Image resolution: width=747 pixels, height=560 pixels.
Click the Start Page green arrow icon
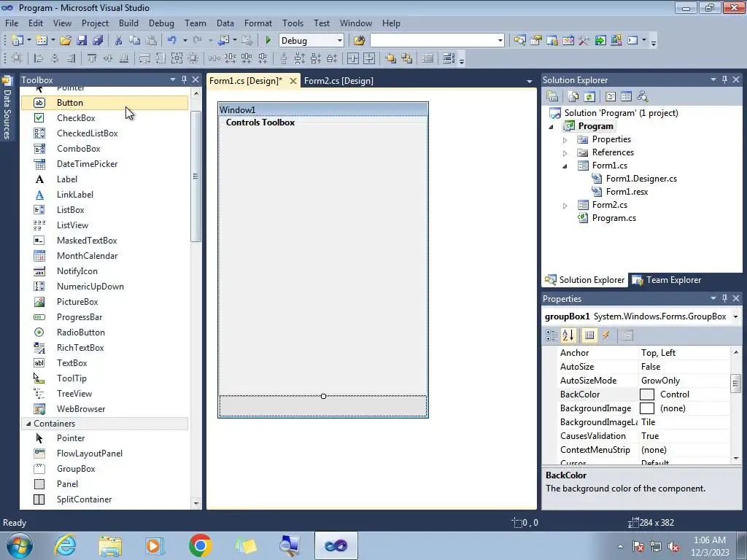click(x=600, y=41)
